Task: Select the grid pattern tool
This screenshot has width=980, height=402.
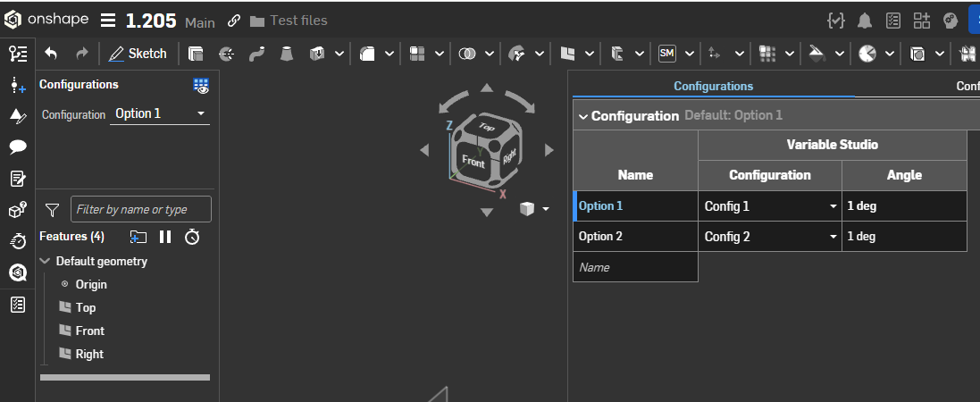Action: (766, 54)
